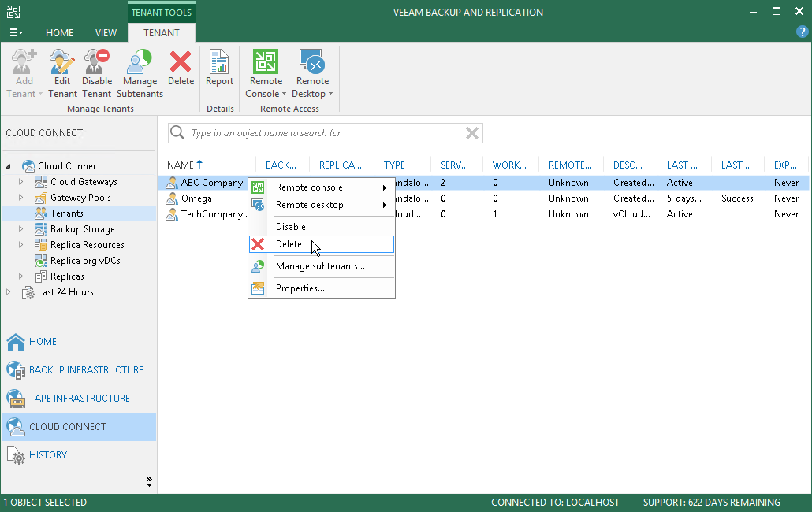This screenshot has height=512, width=812.
Task: Click the Replicas tree icon
Action: (41, 276)
